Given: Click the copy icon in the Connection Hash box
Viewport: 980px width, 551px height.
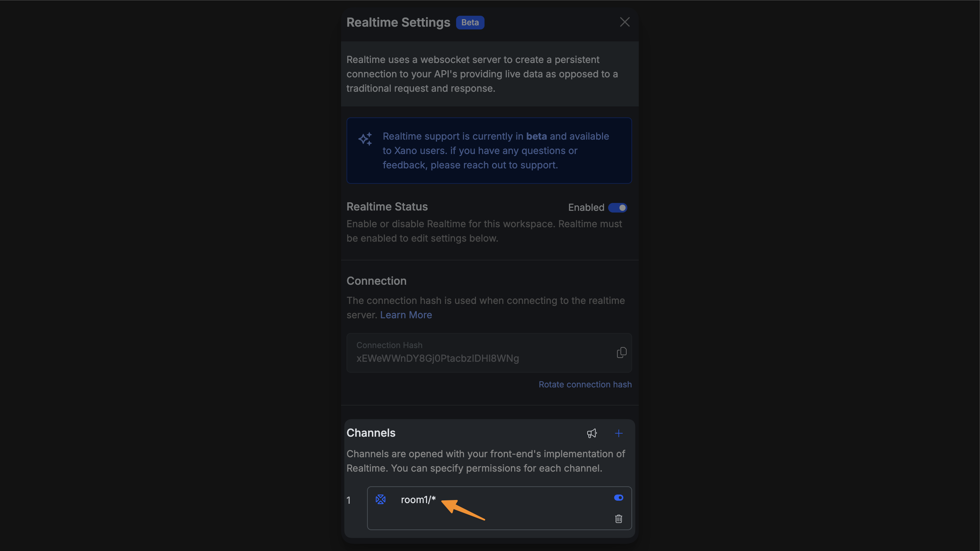Looking at the screenshot, I should (x=621, y=353).
